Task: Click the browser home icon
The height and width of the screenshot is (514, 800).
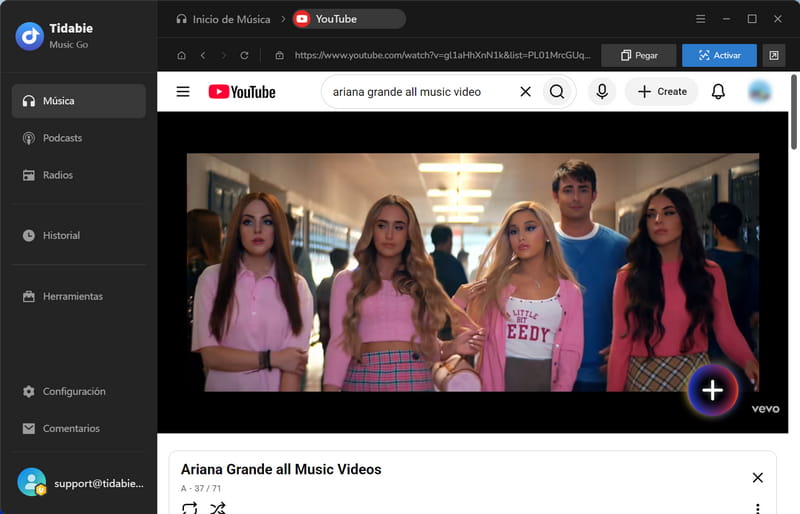Action: pos(181,55)
